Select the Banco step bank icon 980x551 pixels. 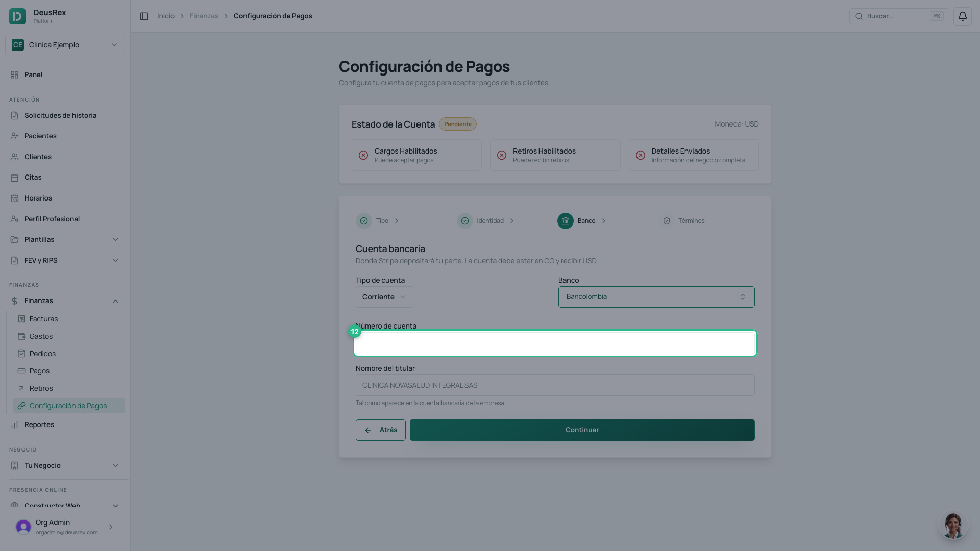(x=565, y=221)
